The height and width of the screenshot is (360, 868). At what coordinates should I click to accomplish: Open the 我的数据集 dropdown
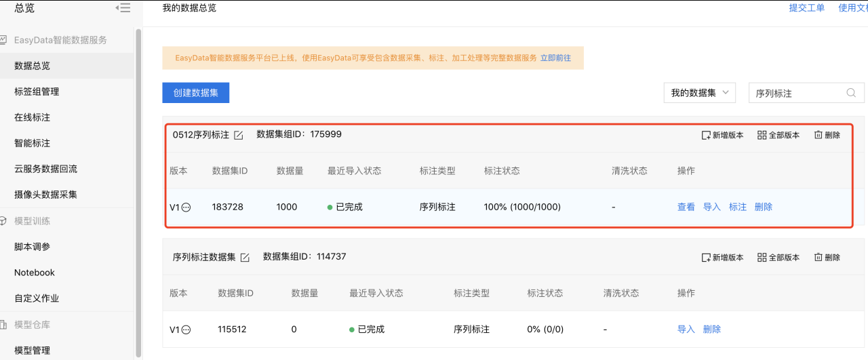(x=699, y=93)
